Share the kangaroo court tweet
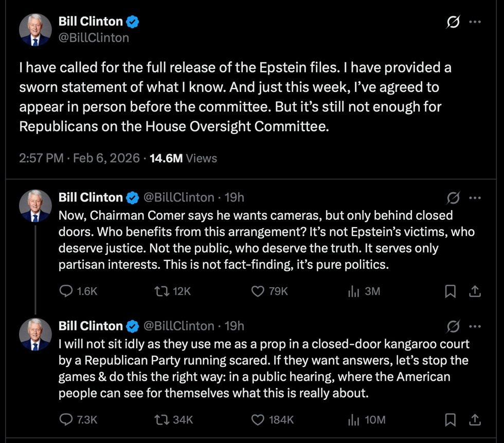 click(x=475, y=420)
